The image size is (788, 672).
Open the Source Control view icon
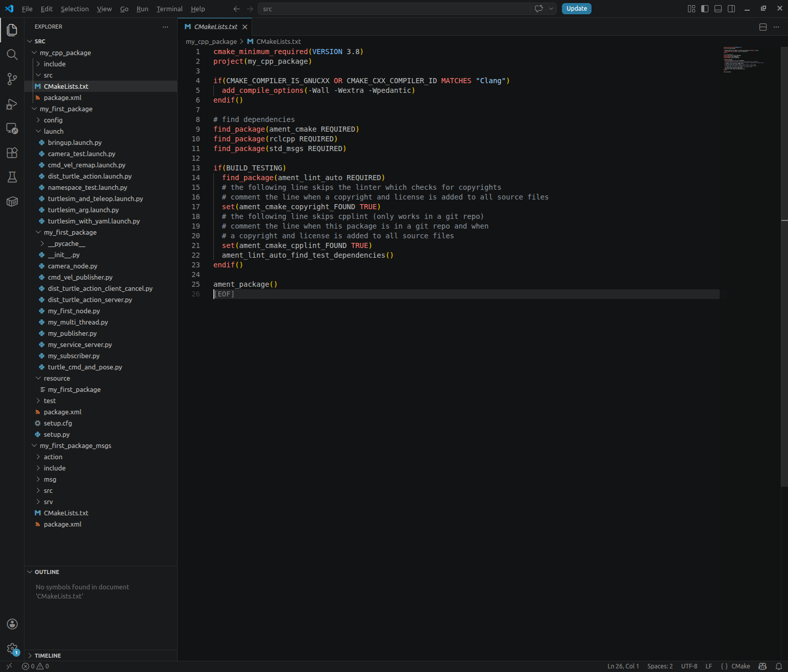12,79
